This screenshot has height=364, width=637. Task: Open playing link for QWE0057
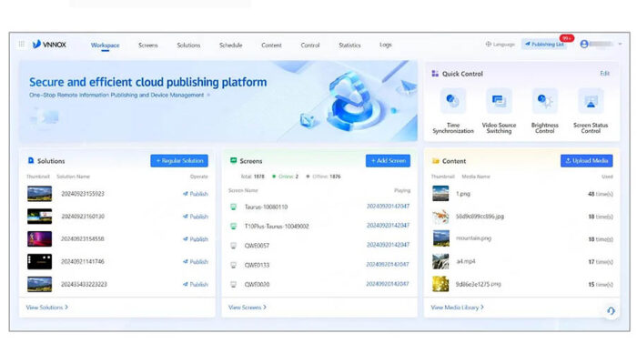pyautogui.click(x=388, y=245)
